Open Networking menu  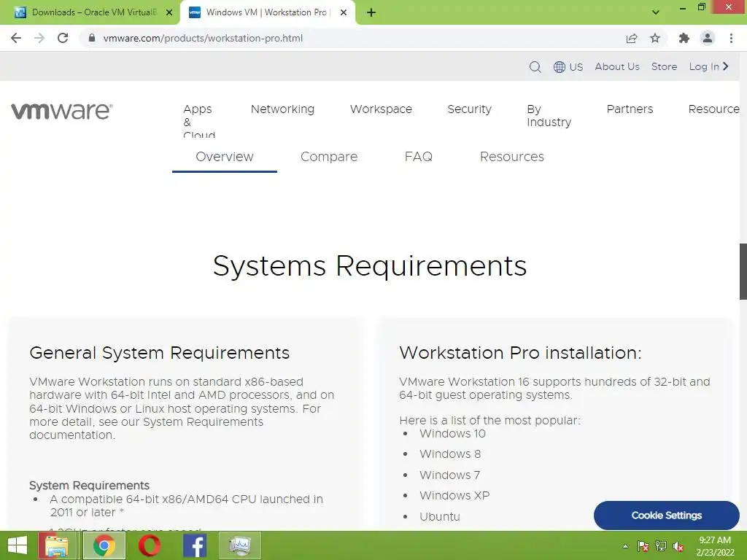click(282, 109)
